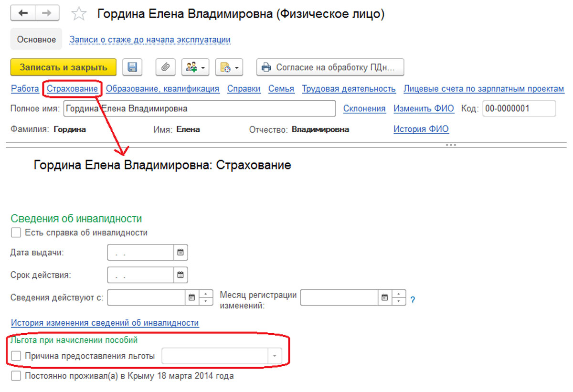
Task: Switch to the Основное tab
Action: (x=36, y=40)
